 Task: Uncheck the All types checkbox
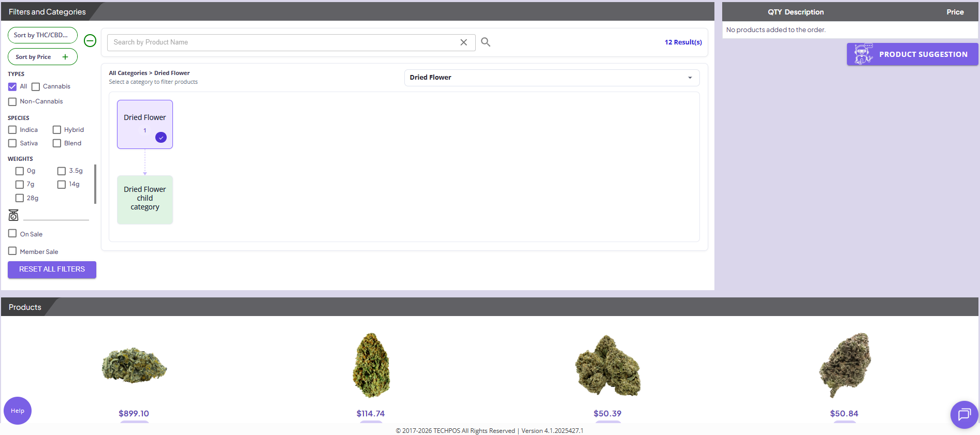pos(12,87)
